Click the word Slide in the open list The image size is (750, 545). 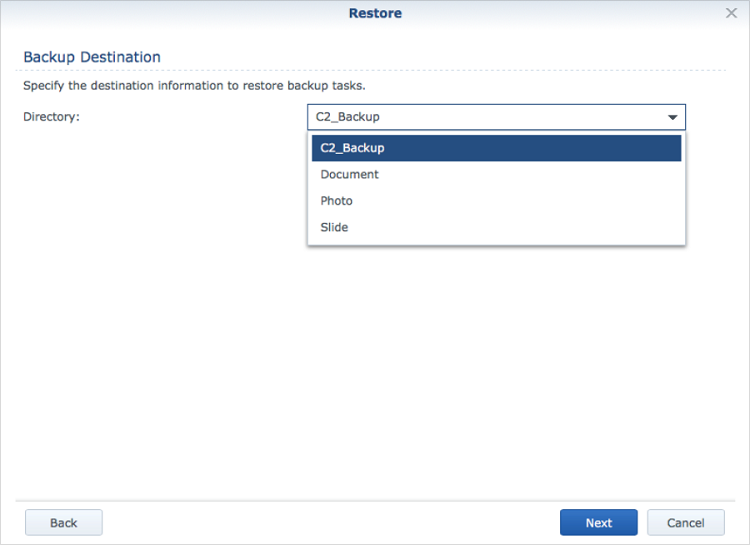334,227
